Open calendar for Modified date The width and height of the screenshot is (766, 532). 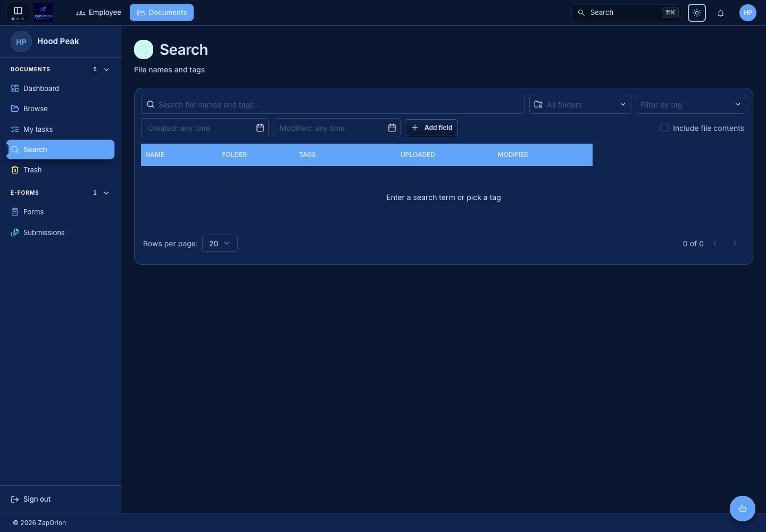pos(392,128)
